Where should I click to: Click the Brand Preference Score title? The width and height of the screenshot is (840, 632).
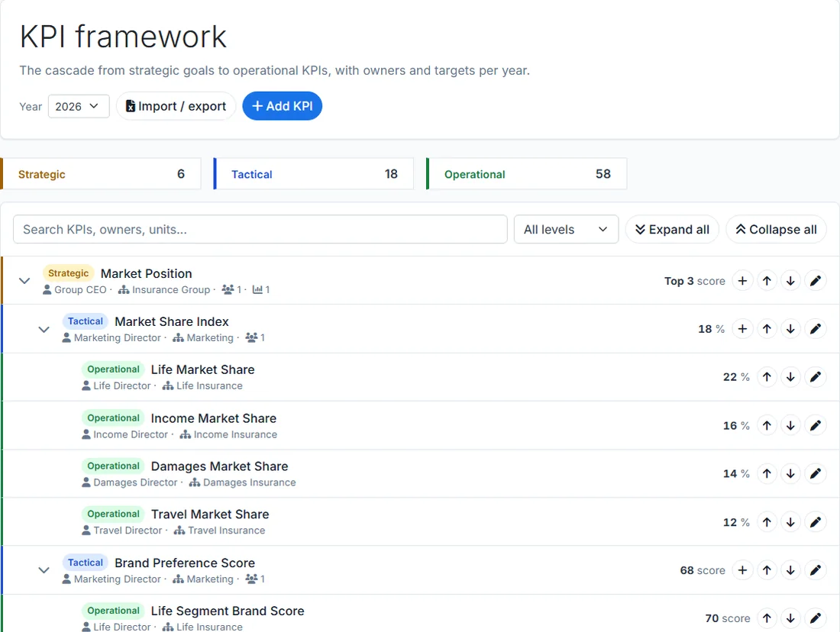pos(185,563)
